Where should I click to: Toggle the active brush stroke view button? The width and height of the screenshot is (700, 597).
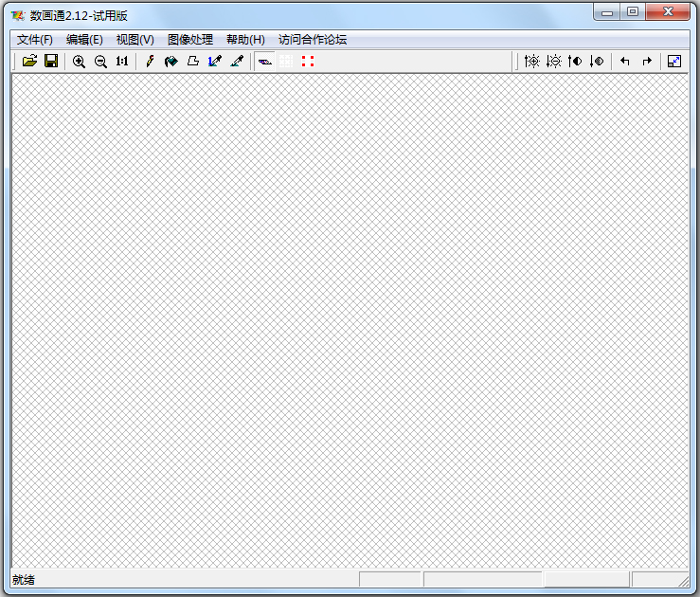pos(264,62)
